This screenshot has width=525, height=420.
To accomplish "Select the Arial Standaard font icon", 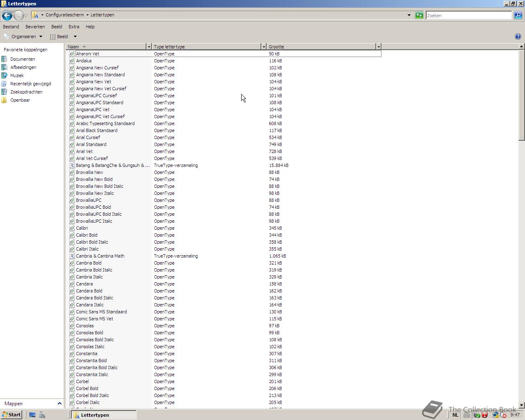I will tap(72, 144).
